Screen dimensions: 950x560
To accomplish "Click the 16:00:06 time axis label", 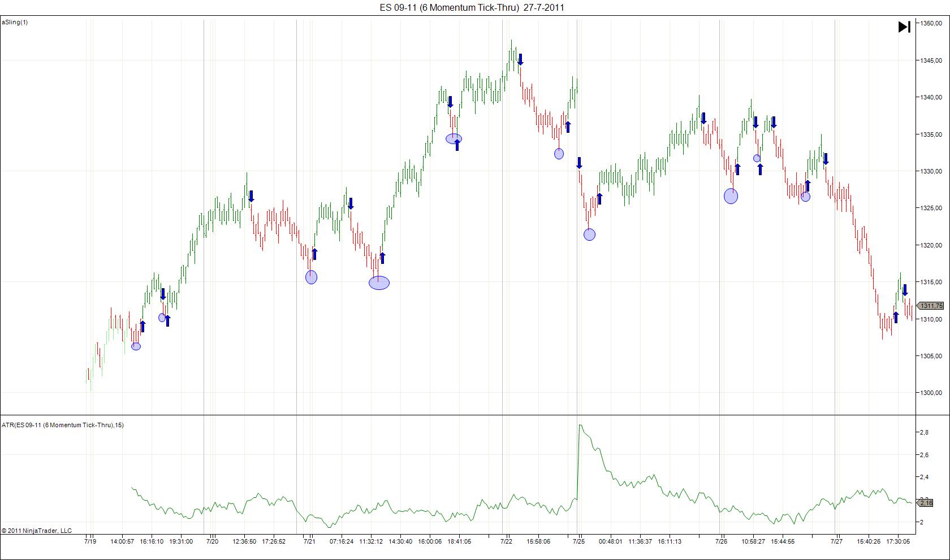I will coord(430,541).
